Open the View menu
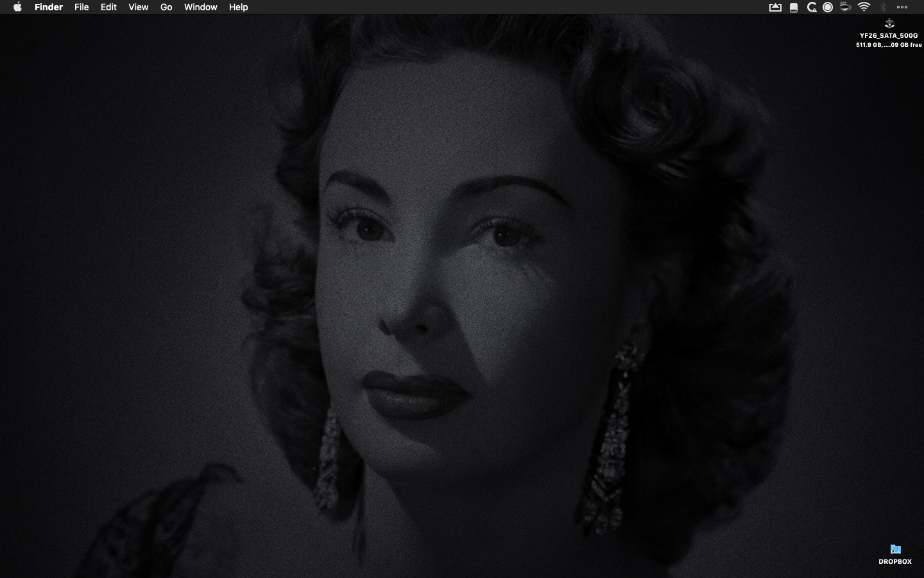The image size is (924, 578). pyautogui.click(x=138, y=7)
